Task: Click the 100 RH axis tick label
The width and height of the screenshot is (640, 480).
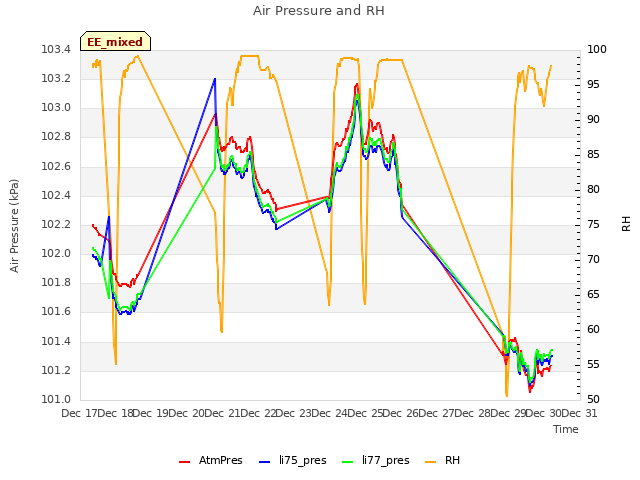Action: [596, 50]
